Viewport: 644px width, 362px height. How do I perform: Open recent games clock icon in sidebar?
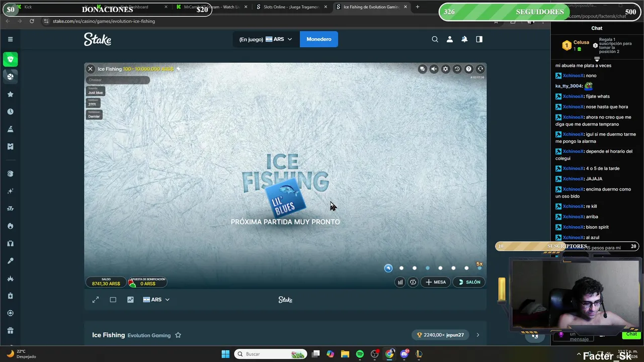pos(10,112)
